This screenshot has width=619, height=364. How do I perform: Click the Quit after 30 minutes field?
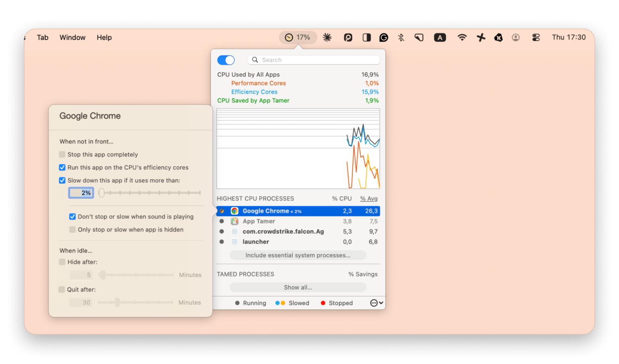(81, 303)
